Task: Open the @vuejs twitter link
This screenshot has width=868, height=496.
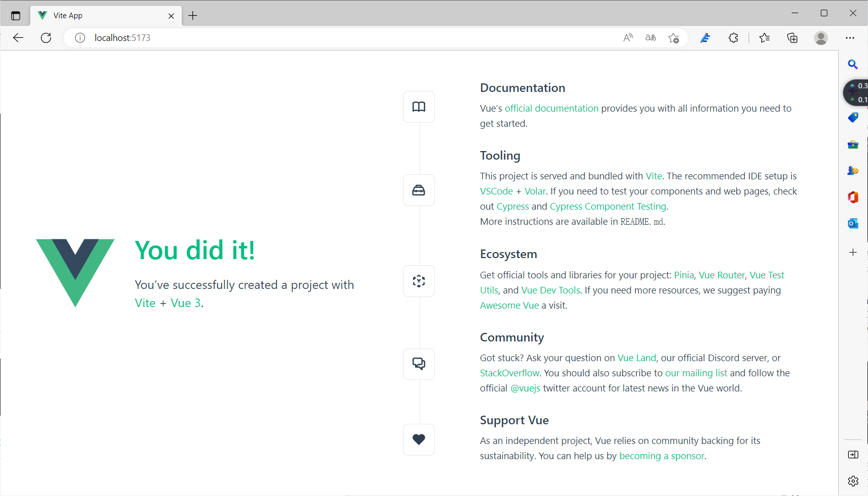Action: [x=525, y=388]
